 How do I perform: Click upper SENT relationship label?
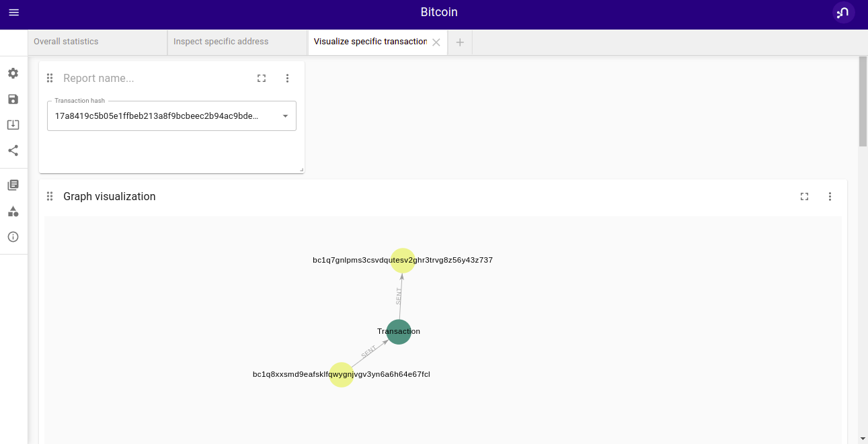click(399, 296)
